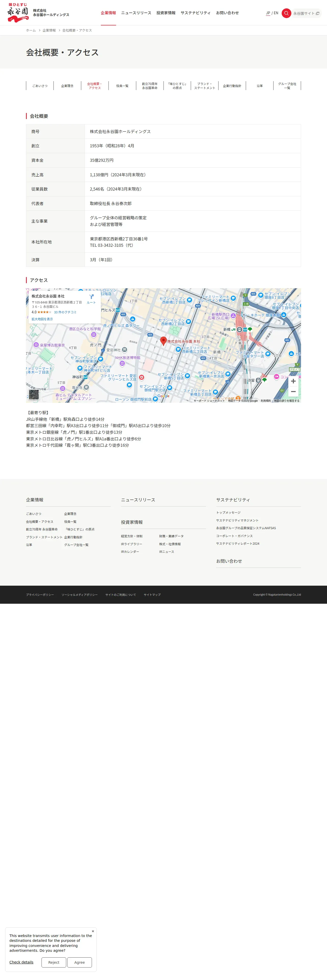The image size is (327, 980).
Task: Click the 神谷町 station icon on map
Action: point(86,377)
